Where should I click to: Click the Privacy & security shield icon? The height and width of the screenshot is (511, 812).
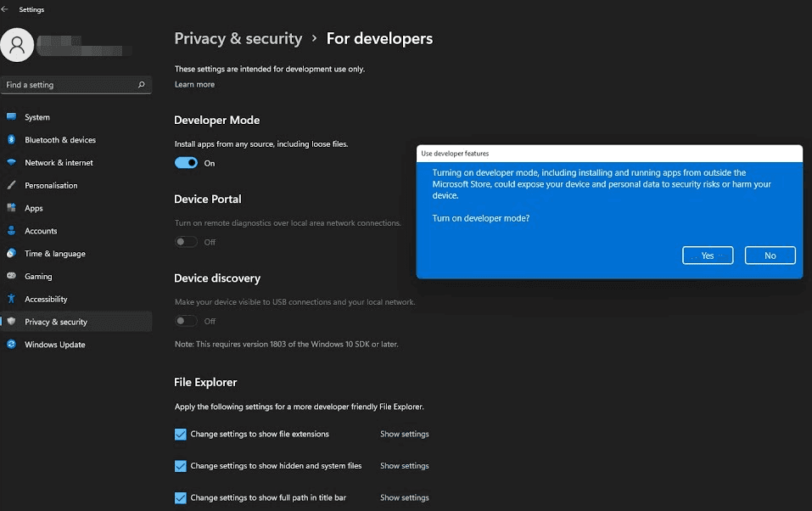click(x=11, y=322)
